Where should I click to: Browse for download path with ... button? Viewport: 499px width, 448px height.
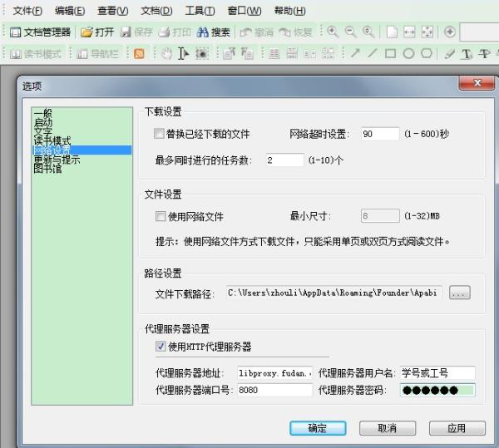pos(460,293)
